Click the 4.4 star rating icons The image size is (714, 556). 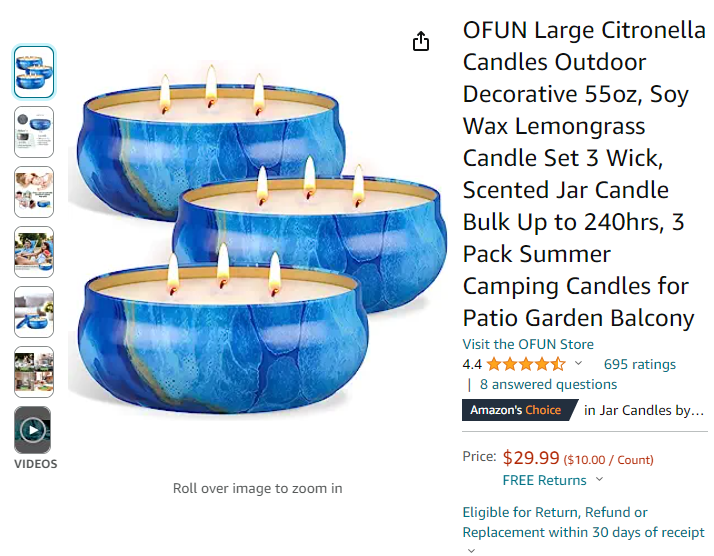click(527, 364)
